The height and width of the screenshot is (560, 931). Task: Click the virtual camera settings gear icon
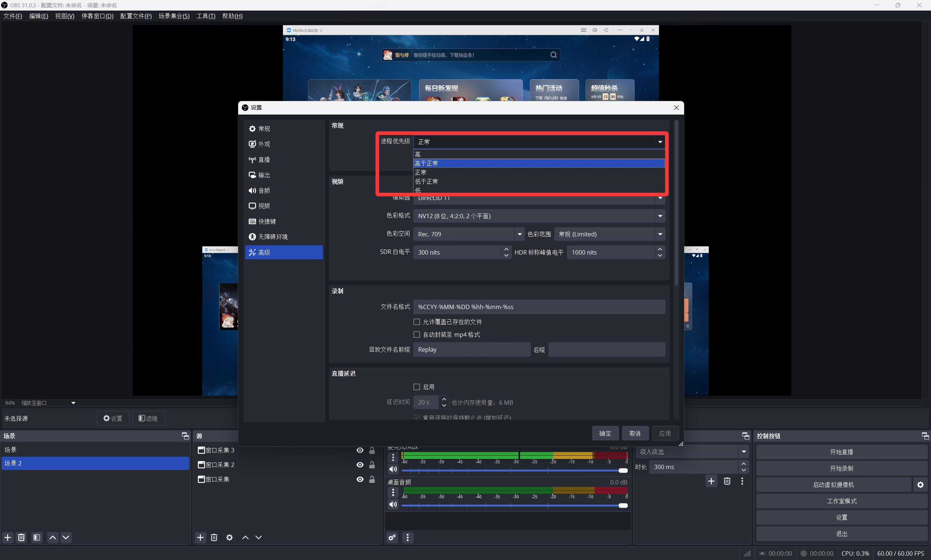pos(920,485)
